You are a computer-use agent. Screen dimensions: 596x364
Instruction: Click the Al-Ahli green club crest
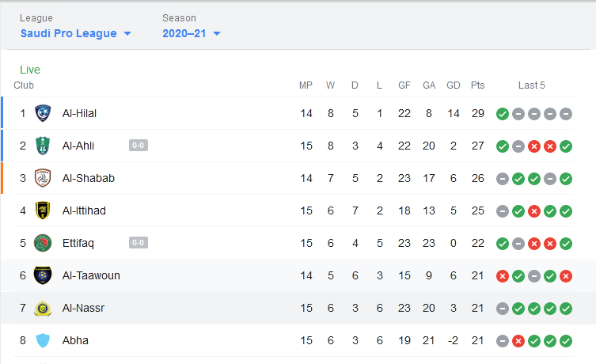tap(43, 146)
